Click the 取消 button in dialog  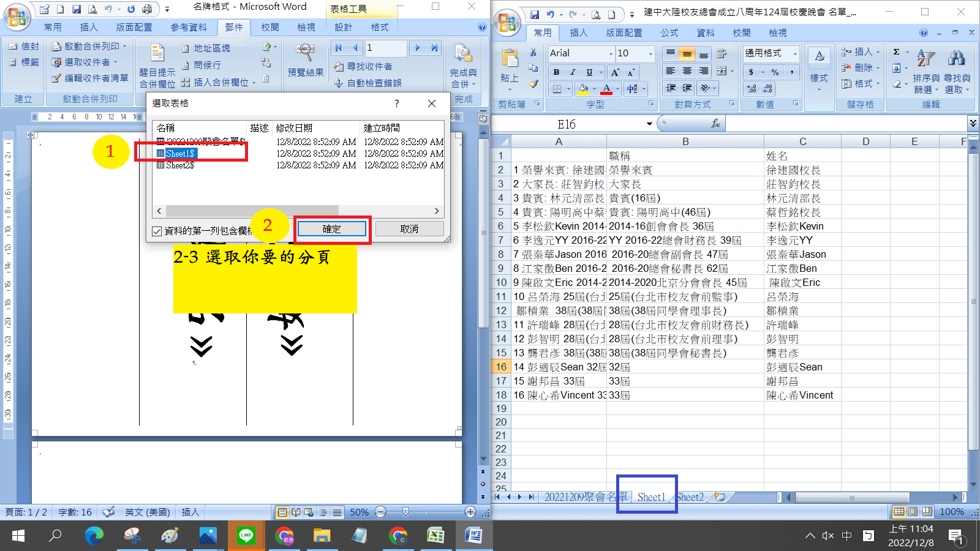409,229
